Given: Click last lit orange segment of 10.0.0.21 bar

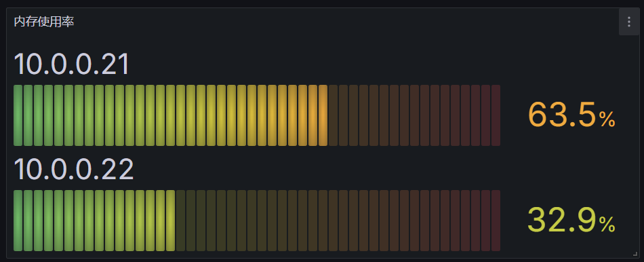Looking at the screenshot, I should point(323,115).
